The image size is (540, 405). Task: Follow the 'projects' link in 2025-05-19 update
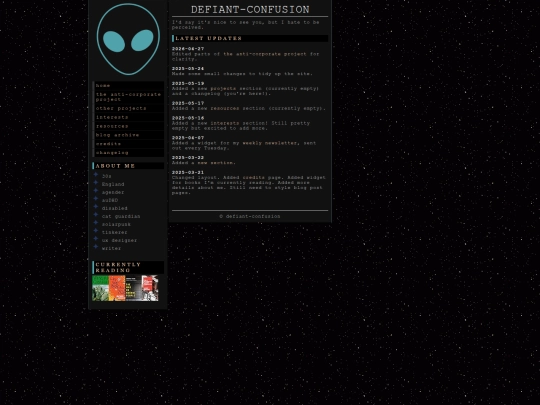tap(223, 89)
